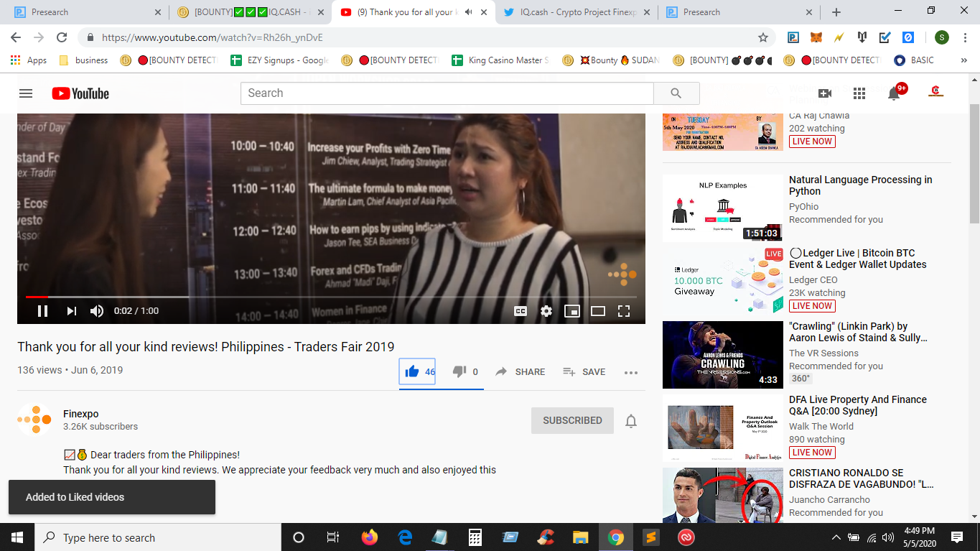Open File Explorer from the taskbar
The width and height of the screenshot is (980, 551).
click(581, 537)
